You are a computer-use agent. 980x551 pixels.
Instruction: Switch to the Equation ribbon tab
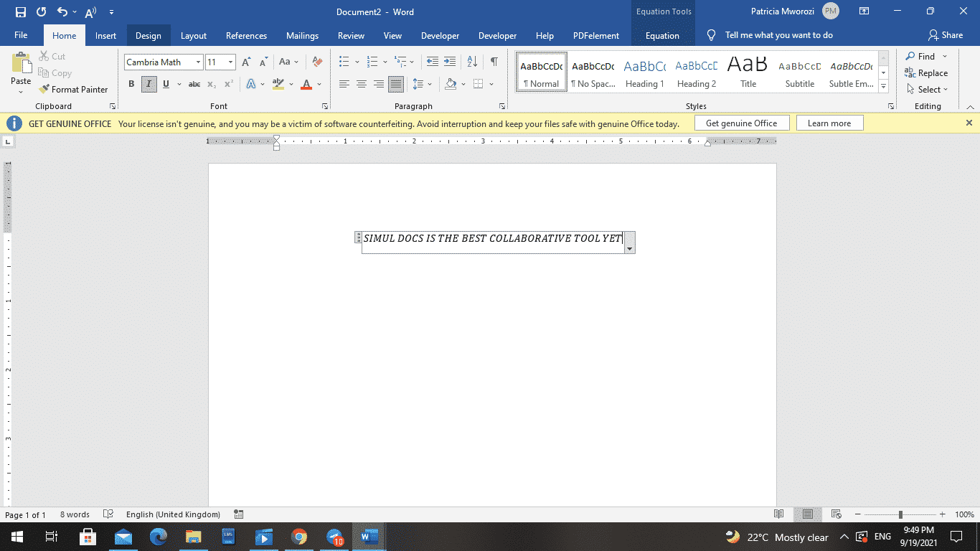pos(662,34)
